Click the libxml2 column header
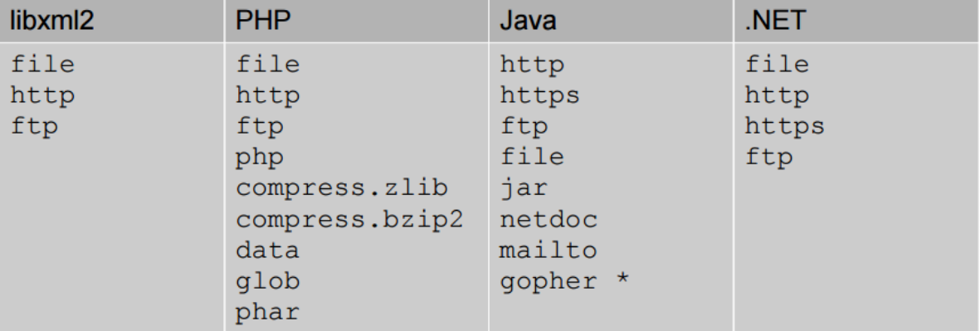The width and height of the screenshot is (980, 331). [x=52, y=21]
